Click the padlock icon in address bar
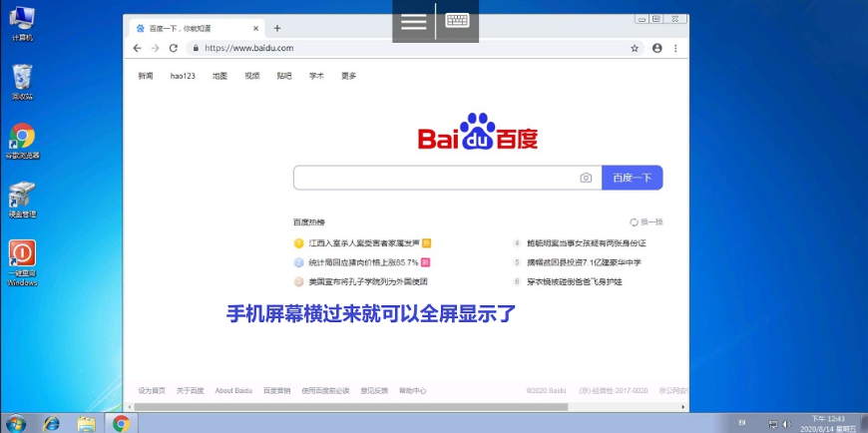The height and width of the screenshot is (433, 868). tap(196, 48)
